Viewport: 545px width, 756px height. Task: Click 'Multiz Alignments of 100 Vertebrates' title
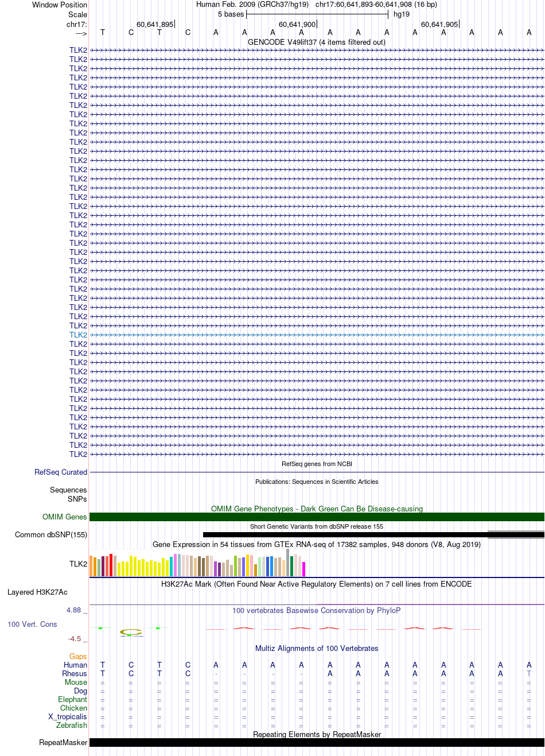(317, 648)
